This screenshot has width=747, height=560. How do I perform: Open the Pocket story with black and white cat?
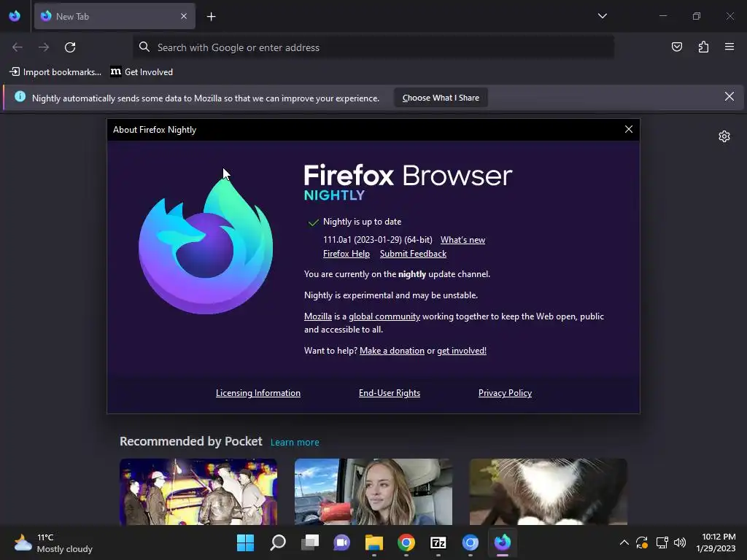point(549,491)
